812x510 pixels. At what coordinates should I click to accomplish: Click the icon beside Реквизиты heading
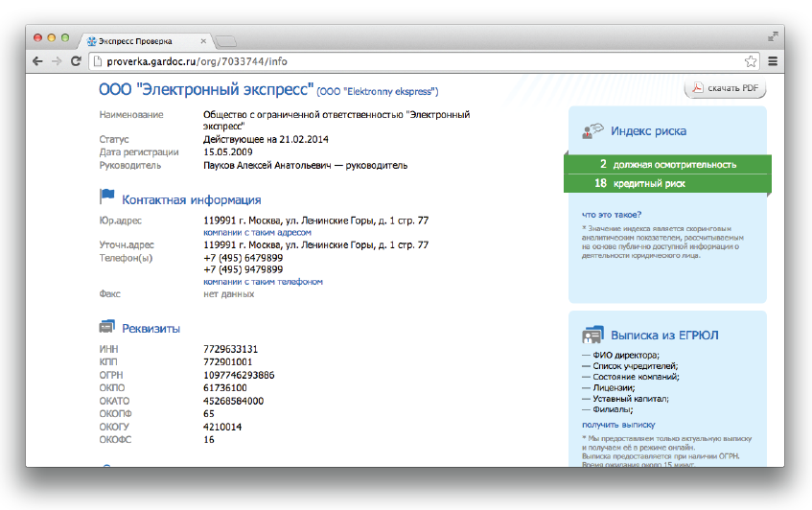pos(106,328)
